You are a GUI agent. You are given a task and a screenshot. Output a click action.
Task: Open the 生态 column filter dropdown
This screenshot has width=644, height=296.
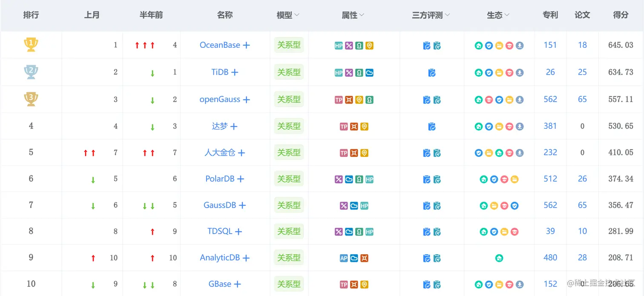507,15
